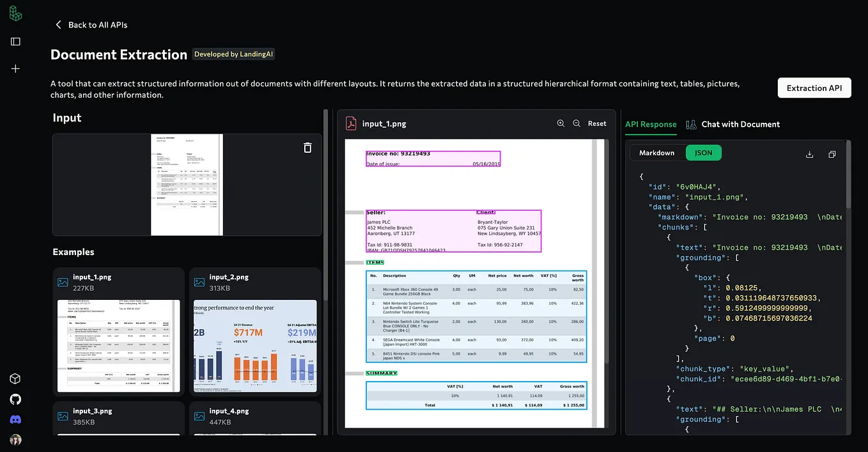
Task: Delete the uploaded input image using trash icon
Action: (x=307, y=147)
